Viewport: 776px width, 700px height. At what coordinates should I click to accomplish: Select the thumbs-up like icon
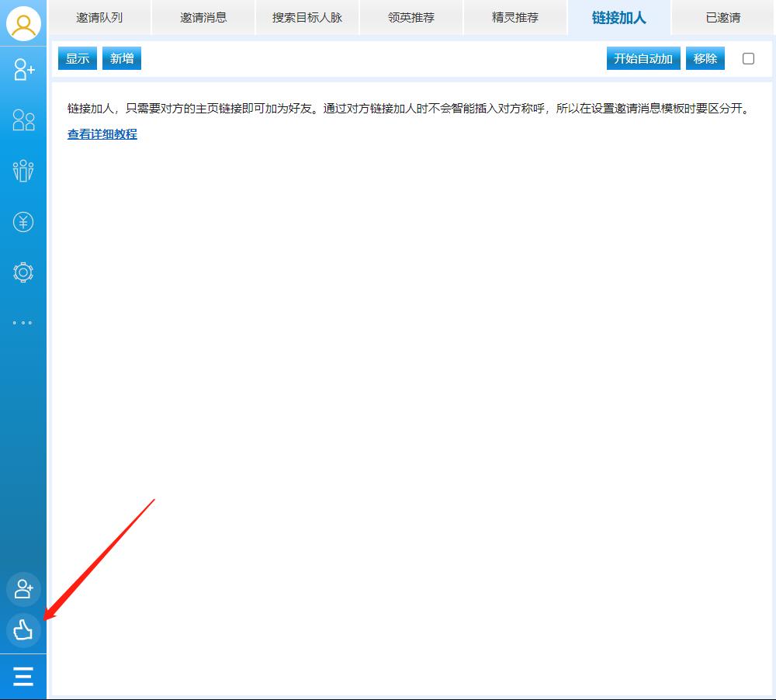coord(23,631)
